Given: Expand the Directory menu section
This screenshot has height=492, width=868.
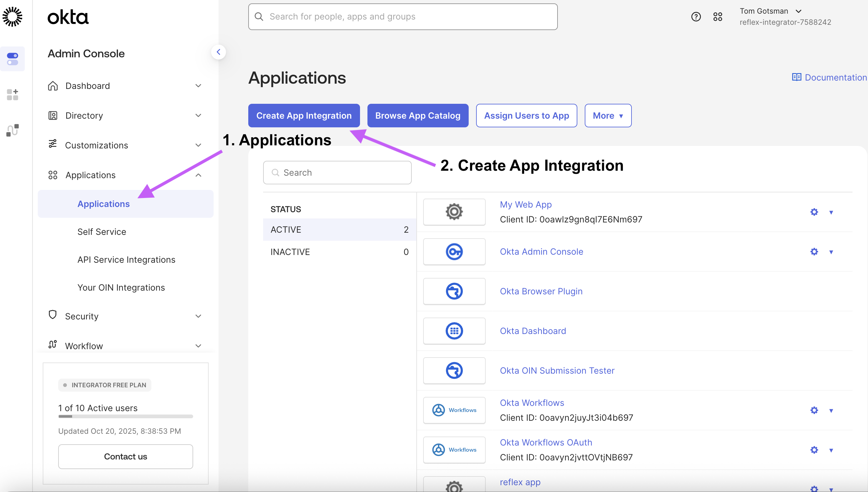Looking at the screenshot, I should 125,116.
